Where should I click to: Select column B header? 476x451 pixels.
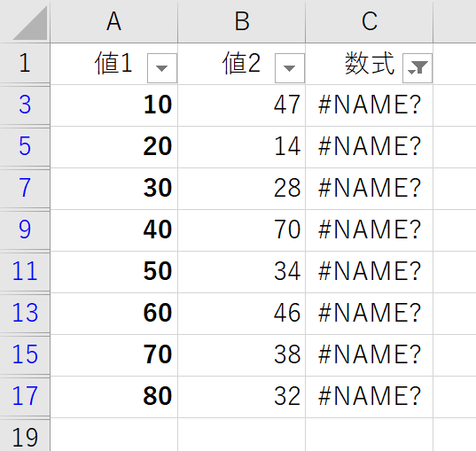click(x=242, y=21)
